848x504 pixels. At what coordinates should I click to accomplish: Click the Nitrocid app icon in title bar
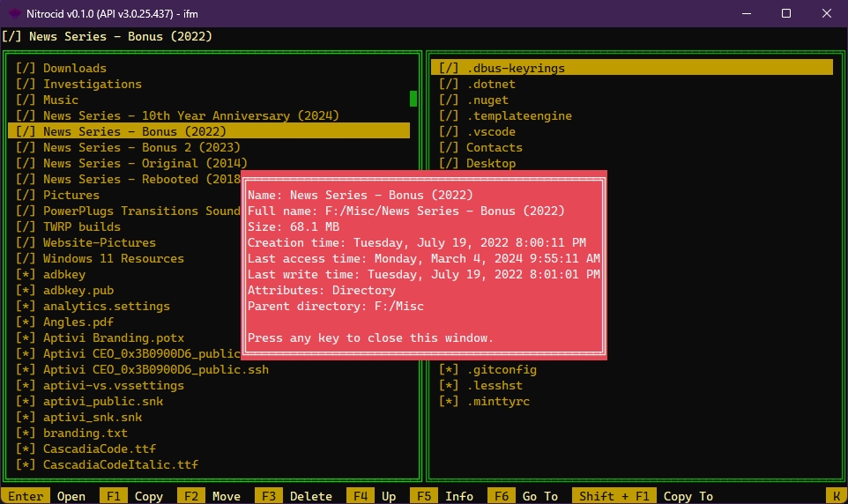tap(15, 13)
